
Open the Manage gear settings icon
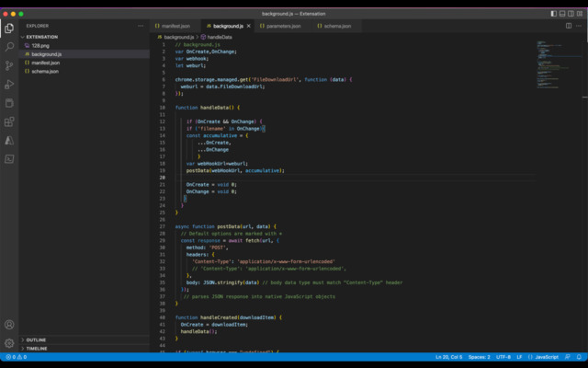(x=9, y=343)
